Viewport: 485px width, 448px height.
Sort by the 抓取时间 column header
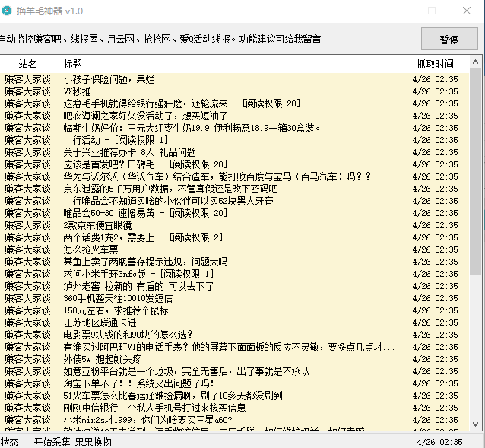click(435, 64)
